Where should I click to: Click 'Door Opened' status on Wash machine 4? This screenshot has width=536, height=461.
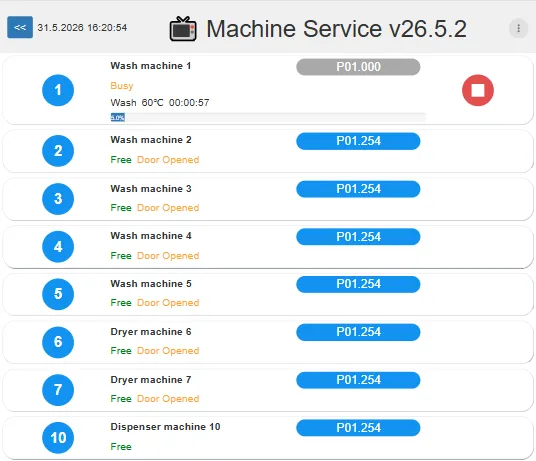[168, 256]
